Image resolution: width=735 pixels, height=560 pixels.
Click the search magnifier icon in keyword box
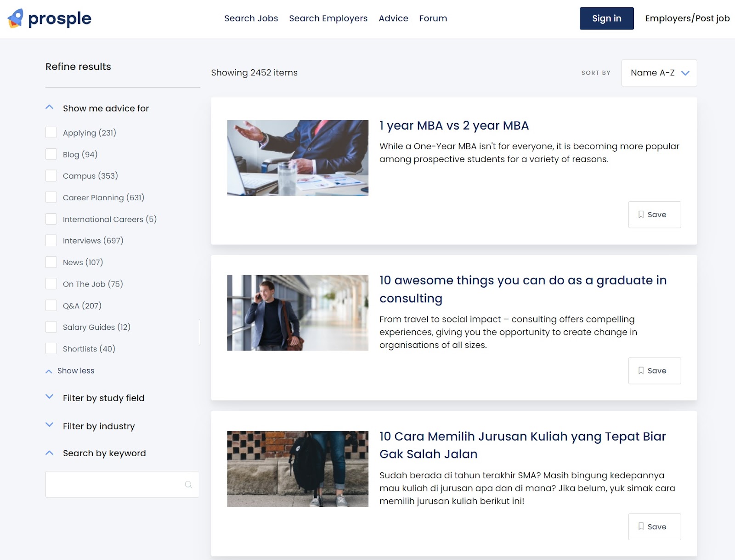coord(188,485)
